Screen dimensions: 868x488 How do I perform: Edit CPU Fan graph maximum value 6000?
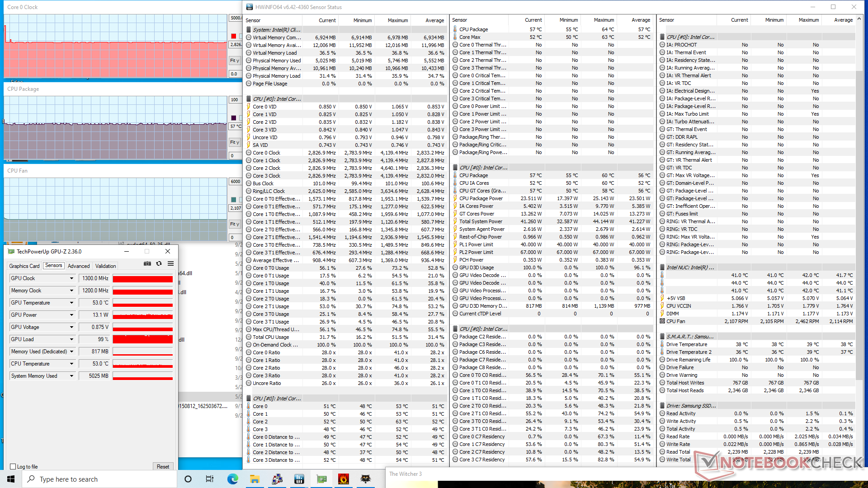(236, 182)
